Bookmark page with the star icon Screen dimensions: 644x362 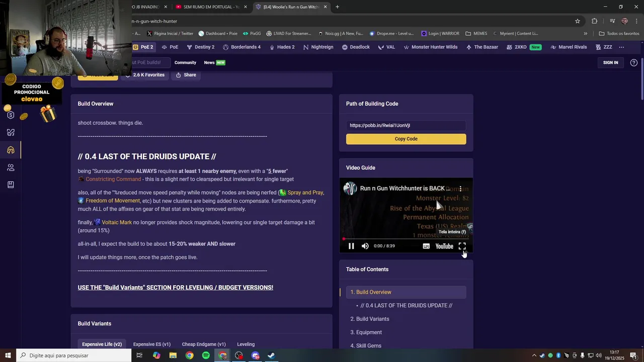pos(578,21)
